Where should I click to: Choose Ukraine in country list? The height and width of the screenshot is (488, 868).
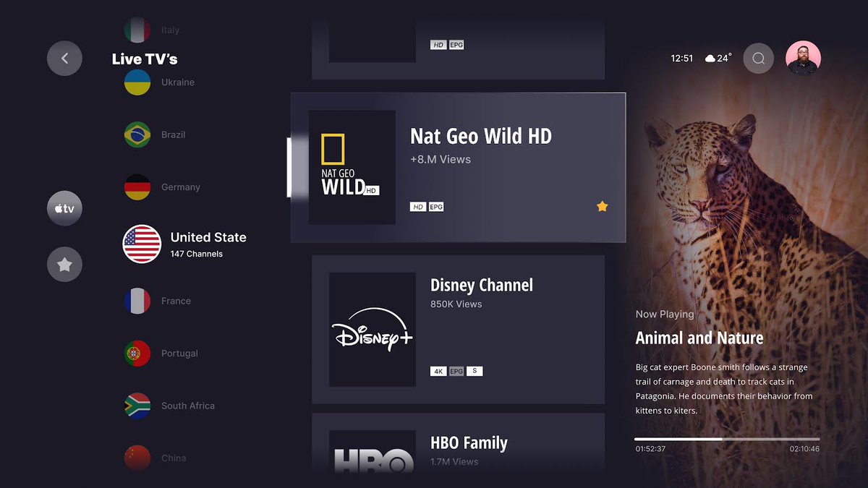(178, 82)
